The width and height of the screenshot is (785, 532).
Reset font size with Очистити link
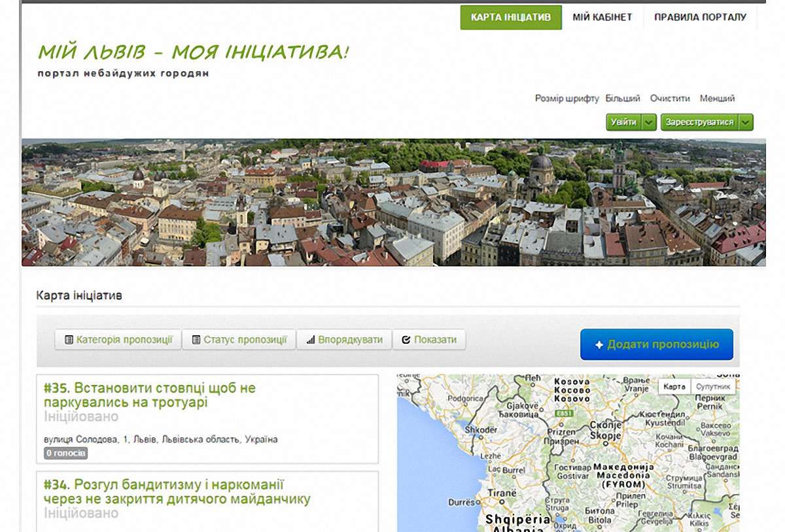[670, 99]
